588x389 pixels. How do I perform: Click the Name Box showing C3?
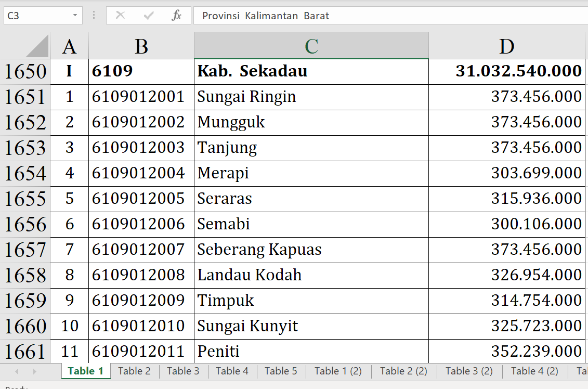pos(36,16)
